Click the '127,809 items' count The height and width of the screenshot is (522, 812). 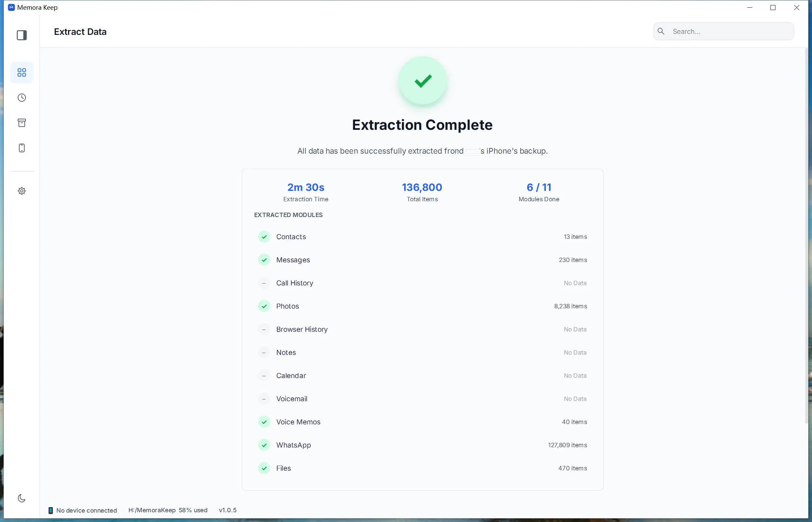click(567, 445)
